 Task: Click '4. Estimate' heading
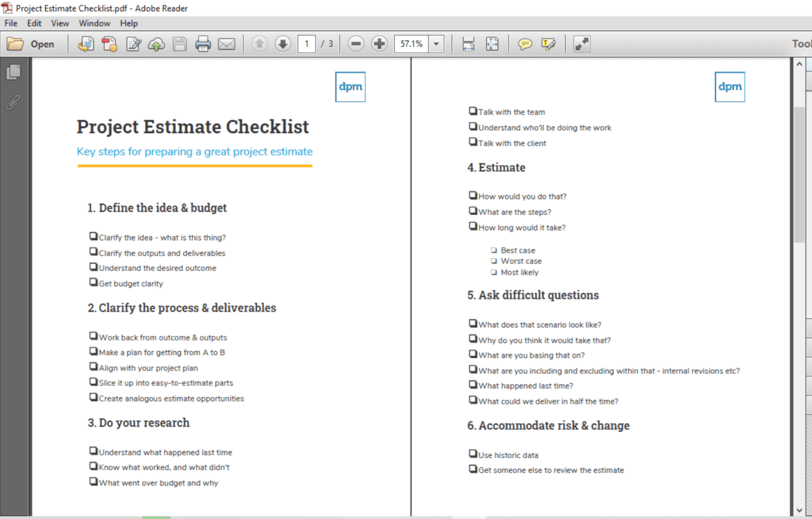pyautogui.click(x=496, y=167)
